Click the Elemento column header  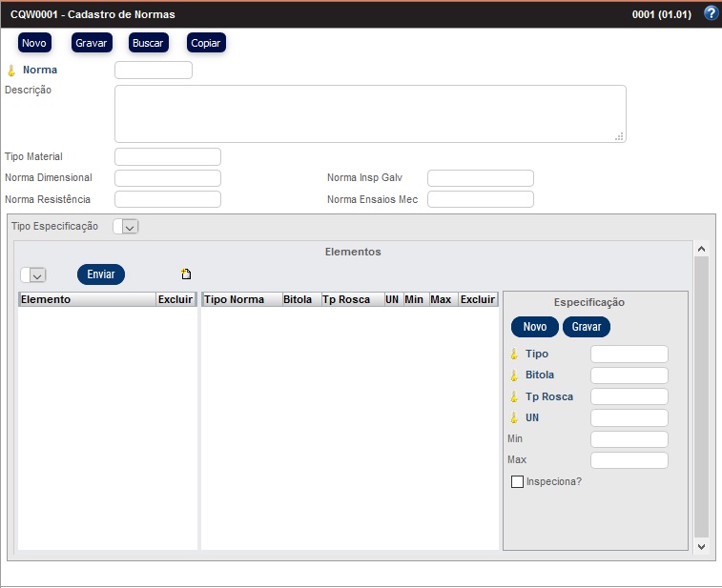86,299
